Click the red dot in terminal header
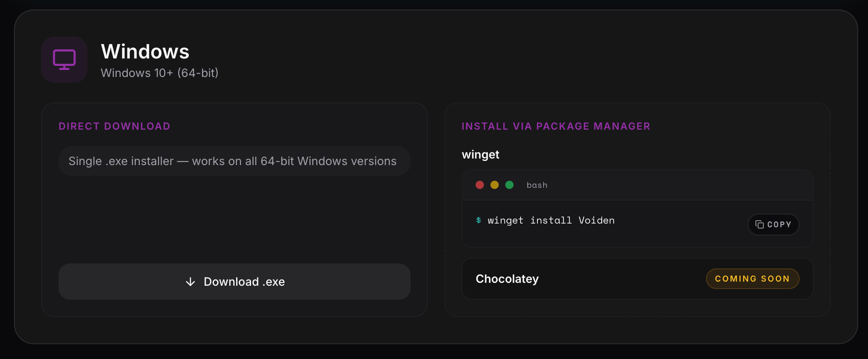The image size is (868, 359). [480, 185]
